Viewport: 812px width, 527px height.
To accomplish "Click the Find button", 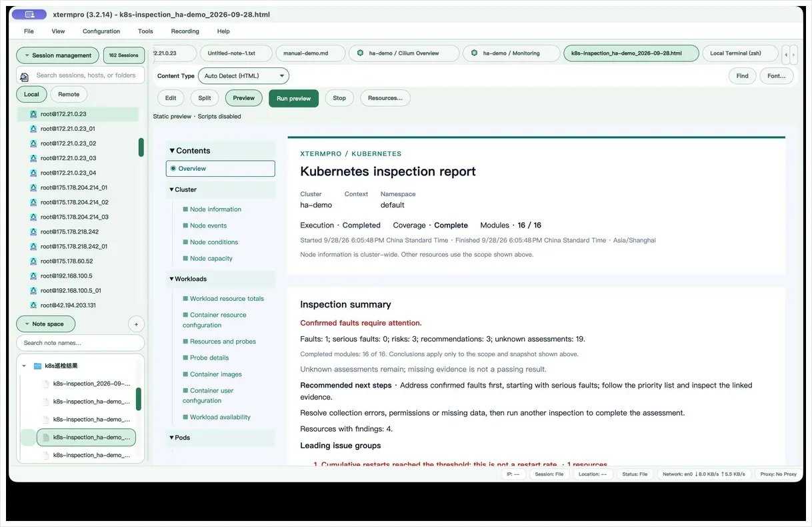I will tap(742, 76).
